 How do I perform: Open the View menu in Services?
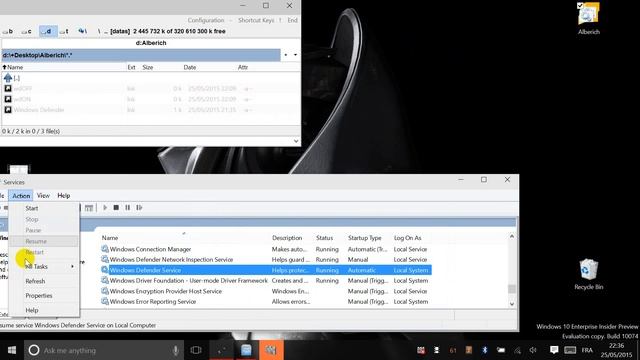(43, 196)
